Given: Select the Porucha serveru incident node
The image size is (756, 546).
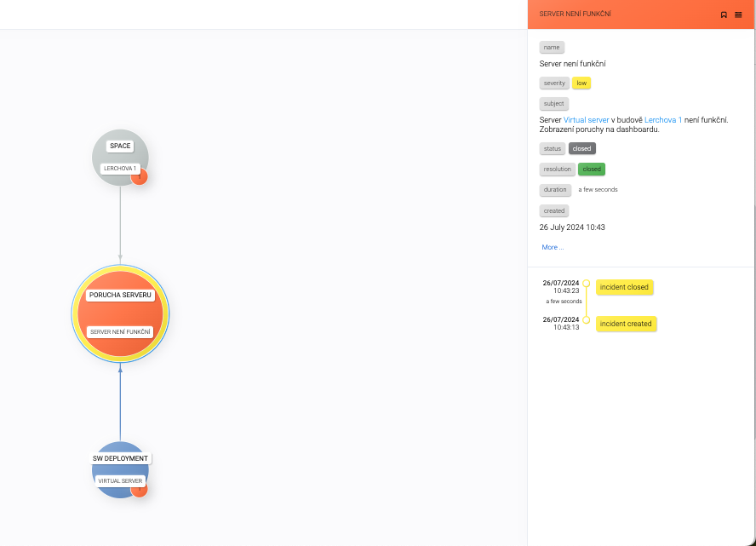Looking at the screenshot, I should click(120, 313).
